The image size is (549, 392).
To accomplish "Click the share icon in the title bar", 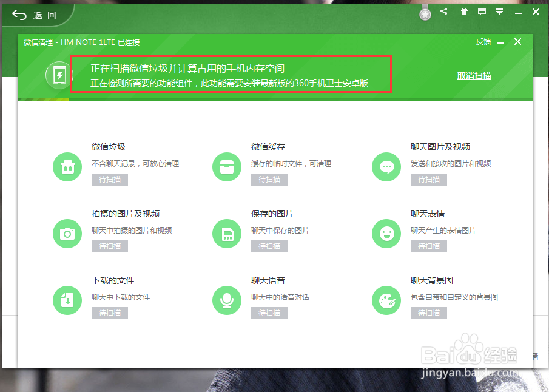I will pyautogui.click(x=444, y=12).
